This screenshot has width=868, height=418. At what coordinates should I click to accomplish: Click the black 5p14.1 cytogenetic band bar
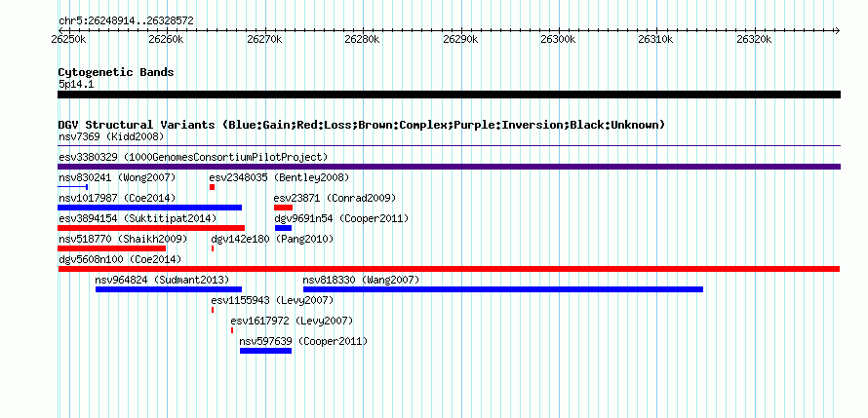(x=449, y=95)
